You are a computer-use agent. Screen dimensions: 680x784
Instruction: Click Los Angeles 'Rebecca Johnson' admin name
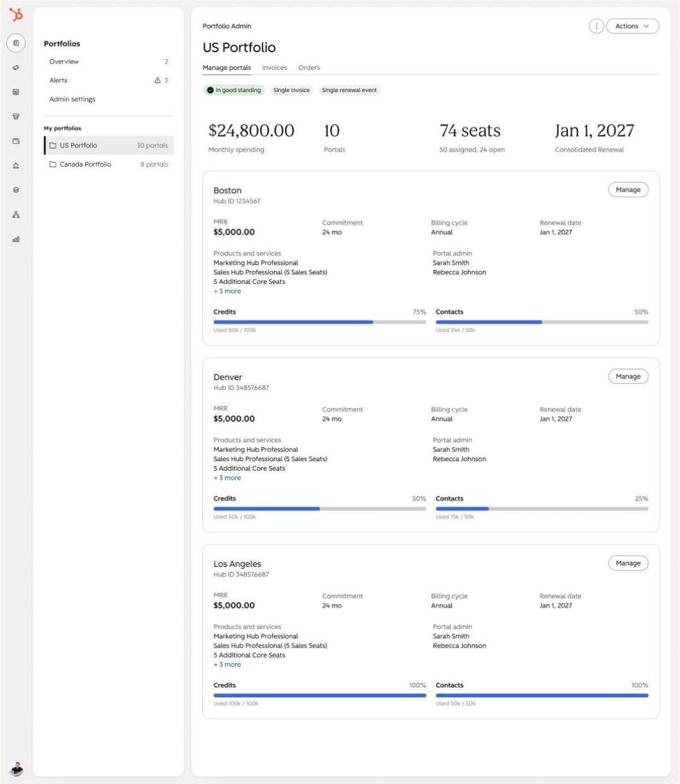click(x=460, y=646)
